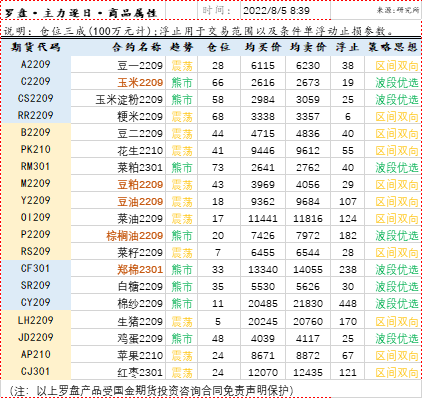Select the P2209 code cell
This screenshot has height=398, width=422.
click(x=36, y=234)
